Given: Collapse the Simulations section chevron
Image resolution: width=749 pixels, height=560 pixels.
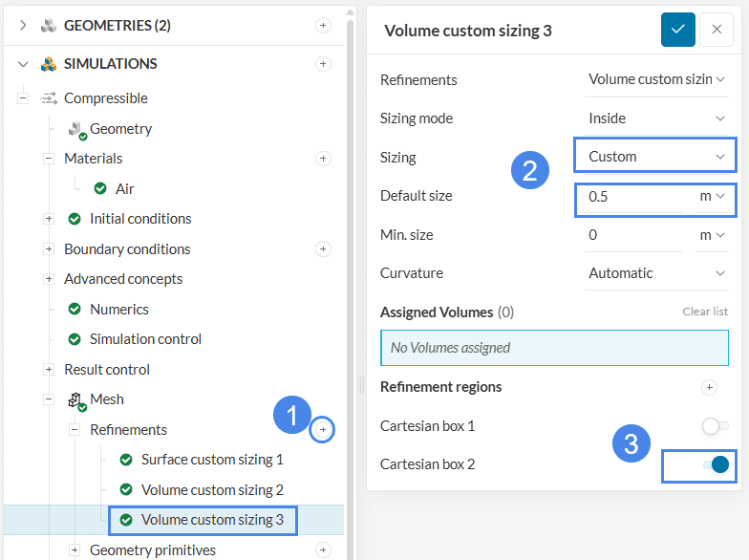Looking at the screenshot, I should pos(23,64).
